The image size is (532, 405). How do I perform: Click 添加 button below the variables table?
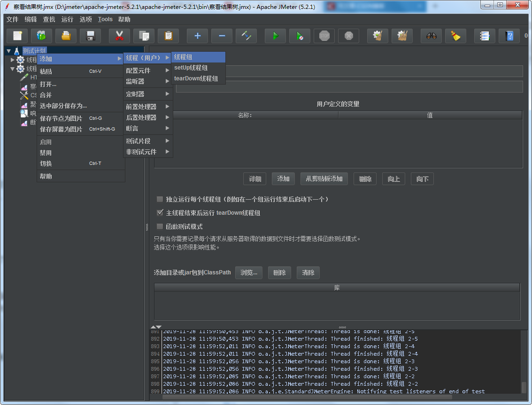tap(283, 179)
